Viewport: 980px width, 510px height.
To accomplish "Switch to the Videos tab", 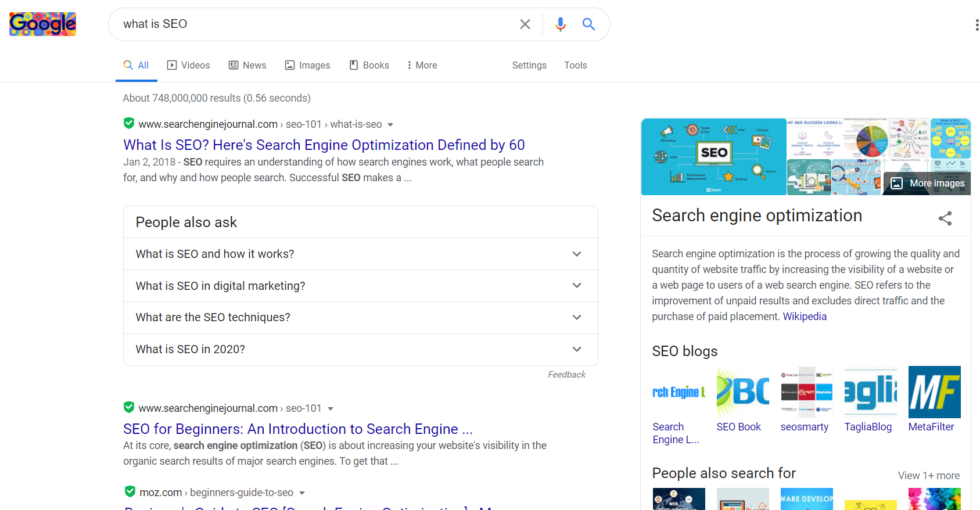I will click(188, 65).
